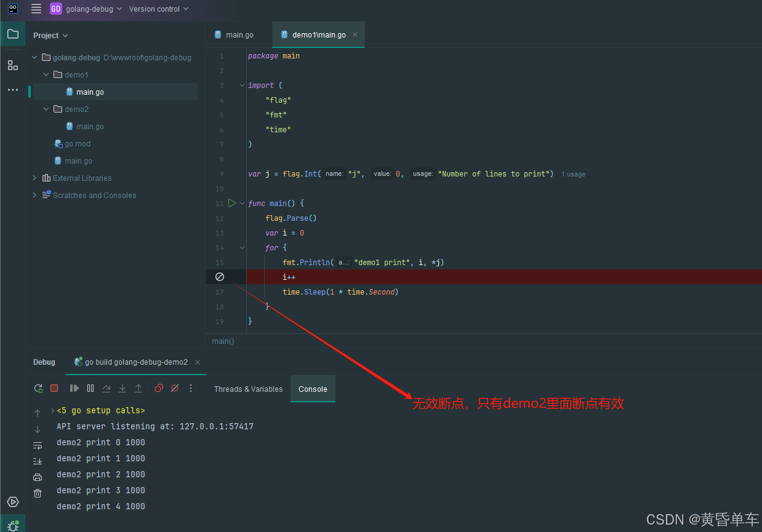The height and width of the screenshot is (532, 762).
Task: Remove the breakpoint on line 16
Action: 219,277
